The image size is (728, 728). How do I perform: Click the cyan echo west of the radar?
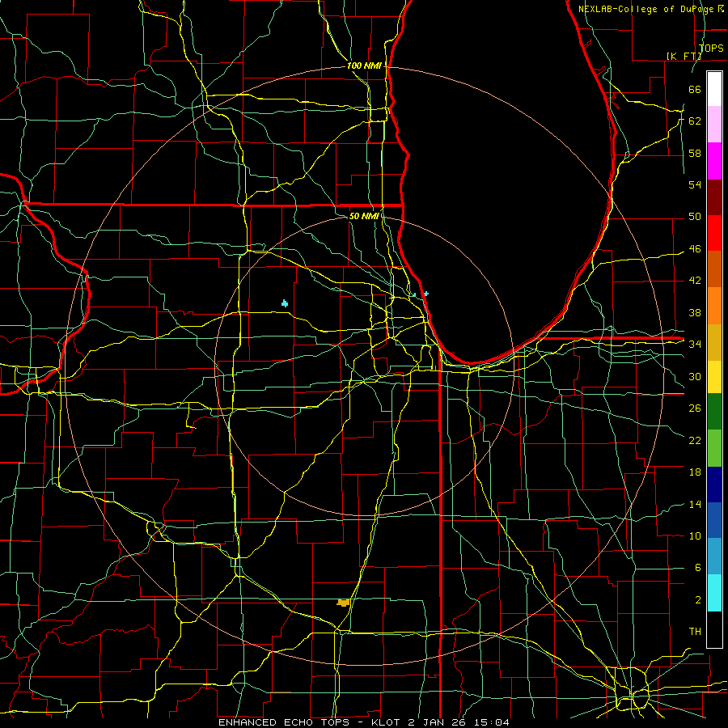pyautogui.click(x=285, y=303)
